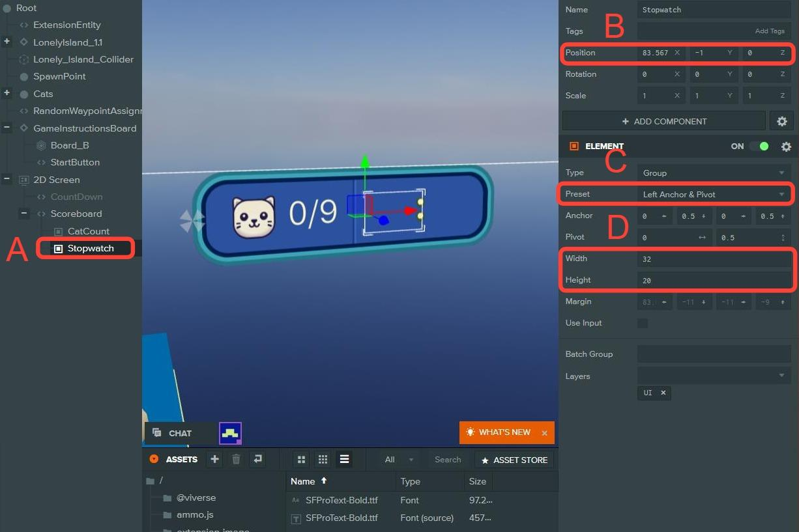Open the element Type dropdown
The image size is (799, 532).
coord(713,173)
